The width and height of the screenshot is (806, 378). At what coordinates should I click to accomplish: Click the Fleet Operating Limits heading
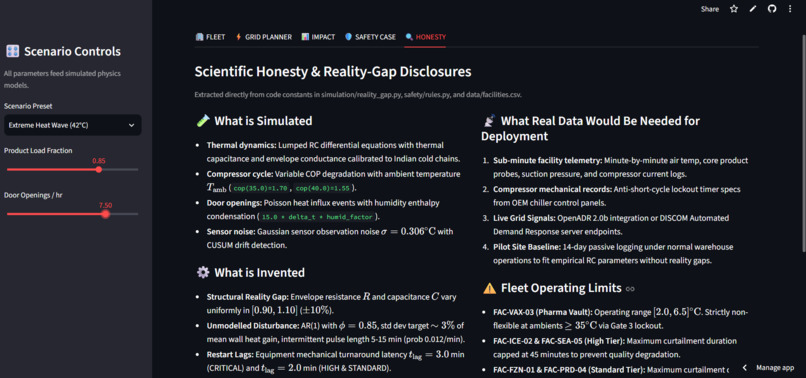(x=561, y=288)
